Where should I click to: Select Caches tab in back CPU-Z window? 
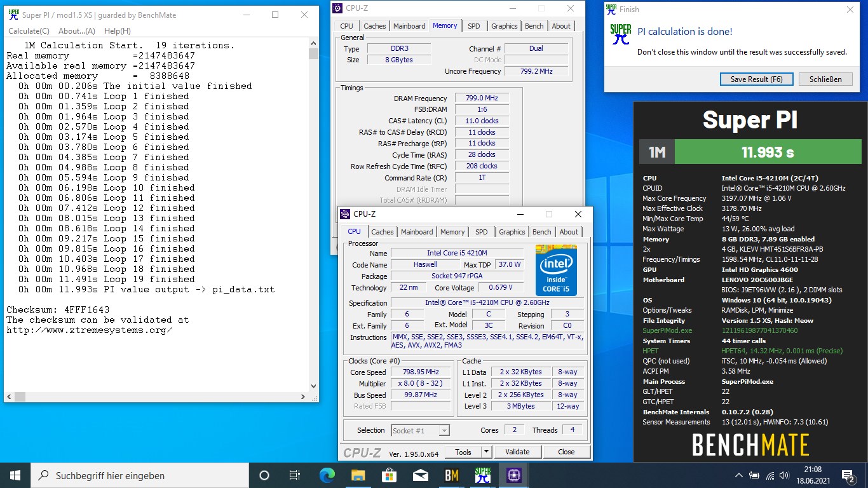tap(375, 26)
